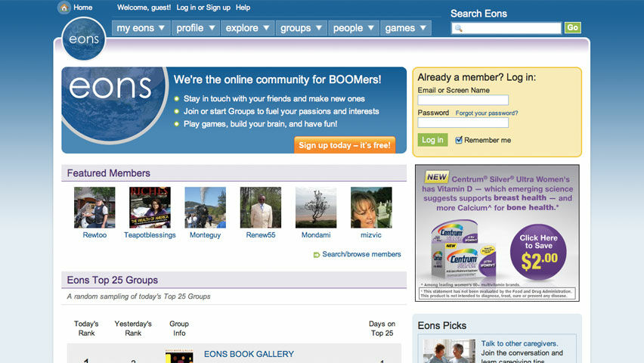Click the Rewtoo name link
This screenshot has width=644, height=363.
[x=94, y=235]
